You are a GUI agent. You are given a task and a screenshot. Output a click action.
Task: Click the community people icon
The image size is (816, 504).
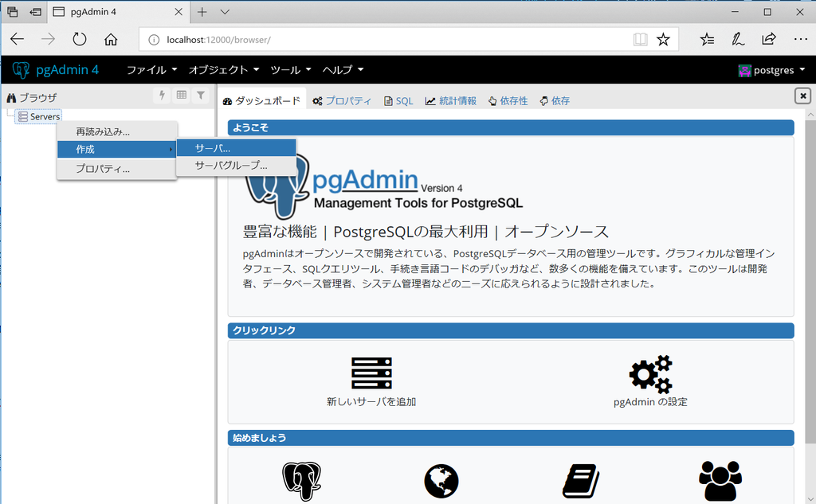[720, 479]
